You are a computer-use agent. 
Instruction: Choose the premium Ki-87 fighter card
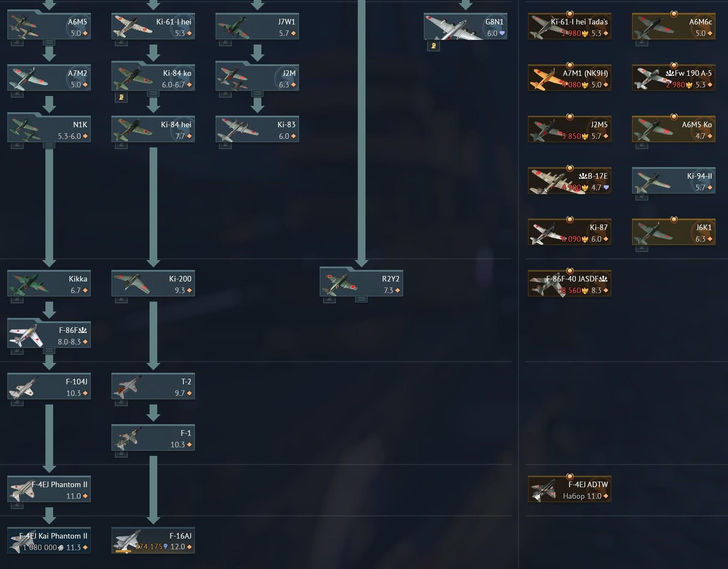[x=569, y=232]
